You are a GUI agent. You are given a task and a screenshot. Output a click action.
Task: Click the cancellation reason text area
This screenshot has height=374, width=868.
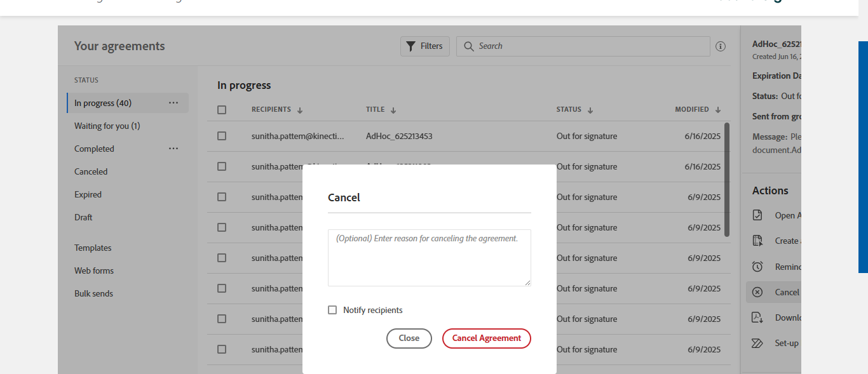[430, 258]
